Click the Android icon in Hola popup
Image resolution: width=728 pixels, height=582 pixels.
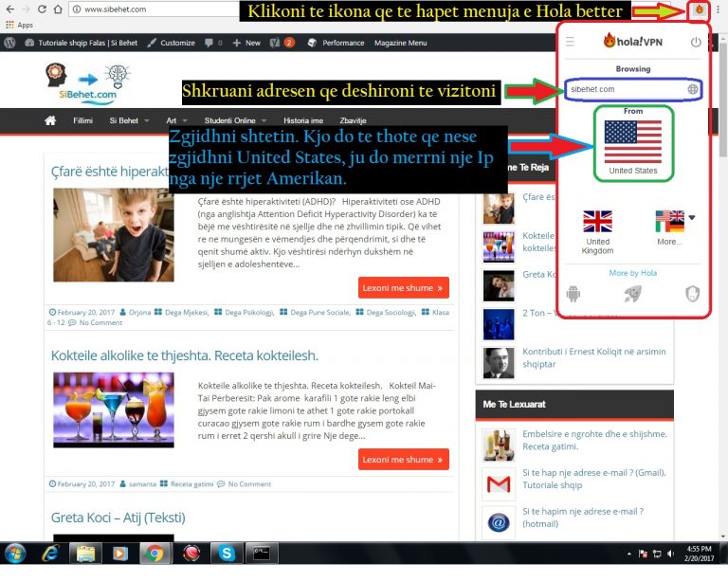pyautogui.click(x=573, y=294)
